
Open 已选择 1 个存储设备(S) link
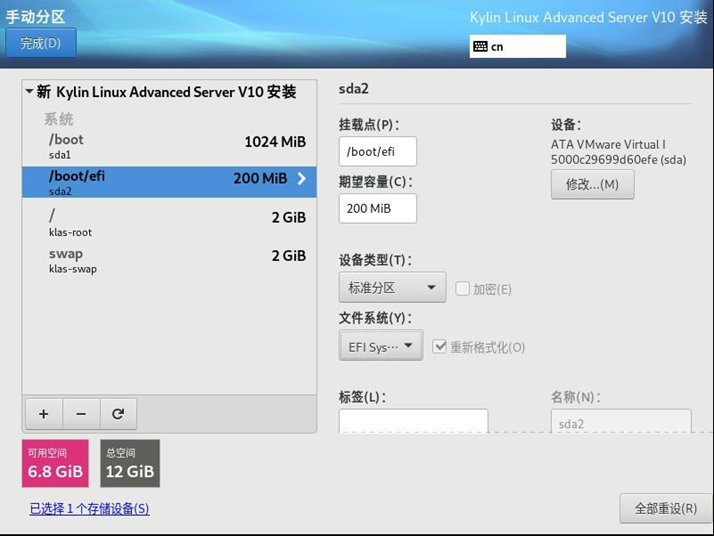(x=89, y=509)
